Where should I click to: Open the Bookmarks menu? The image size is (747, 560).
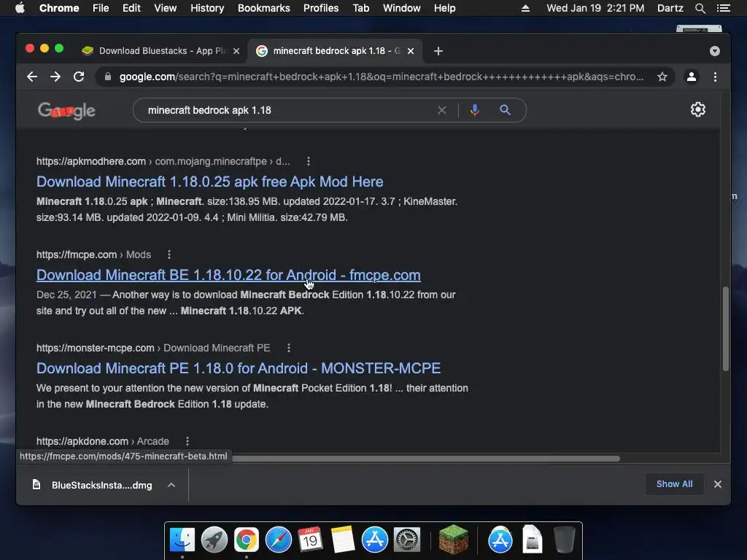264,8
